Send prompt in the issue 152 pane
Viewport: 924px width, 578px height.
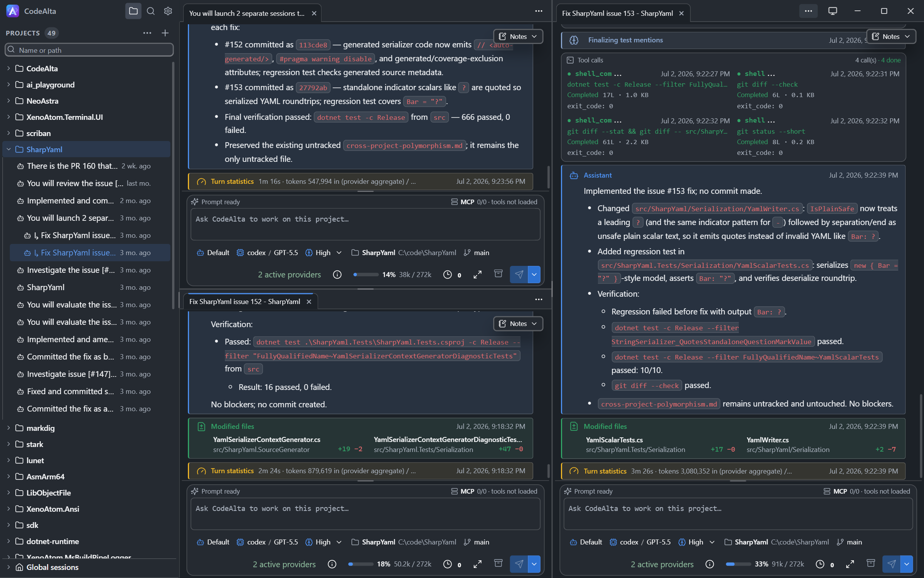pyautogui.click(x=519, y=564)
